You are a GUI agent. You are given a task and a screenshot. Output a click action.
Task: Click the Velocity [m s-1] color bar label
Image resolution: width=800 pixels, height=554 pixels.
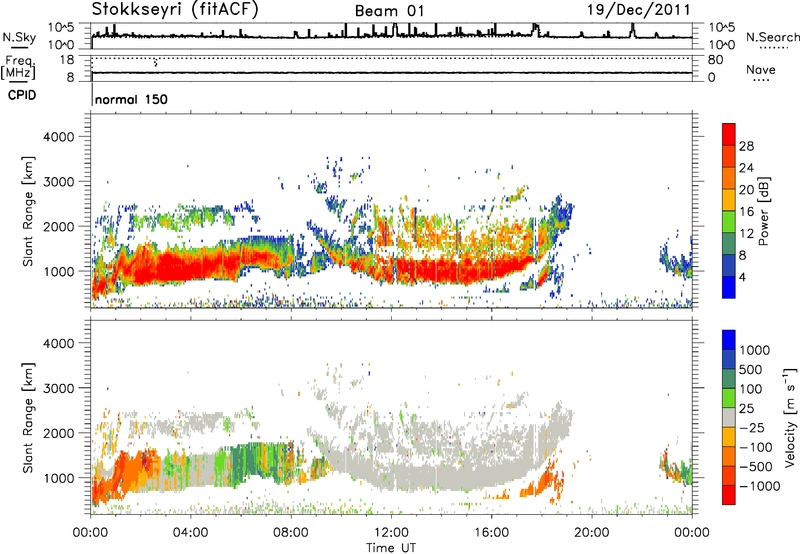coord(790,417)
